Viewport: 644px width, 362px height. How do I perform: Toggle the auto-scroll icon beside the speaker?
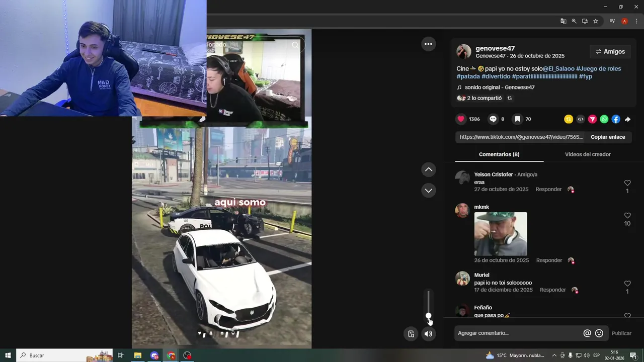point(411,334)
